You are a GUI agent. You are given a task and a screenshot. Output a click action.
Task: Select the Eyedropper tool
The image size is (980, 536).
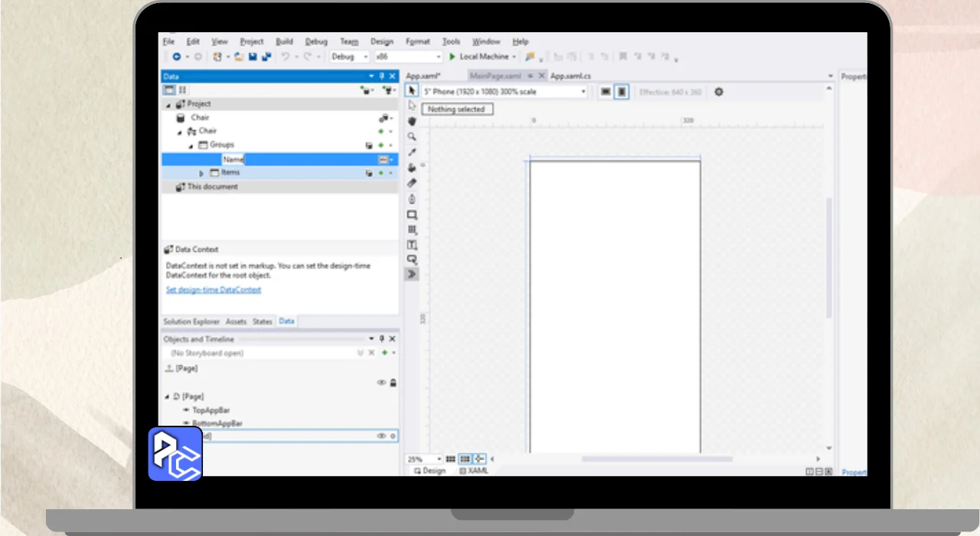(x=412, y=152)
